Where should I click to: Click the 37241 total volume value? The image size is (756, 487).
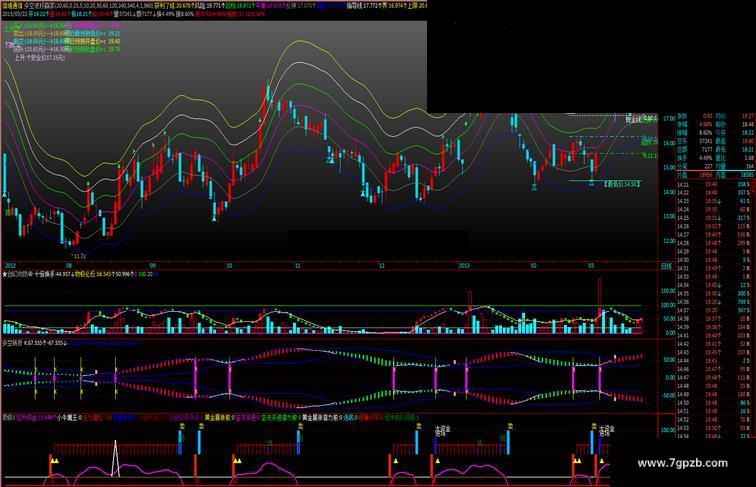tap(705, 141)
